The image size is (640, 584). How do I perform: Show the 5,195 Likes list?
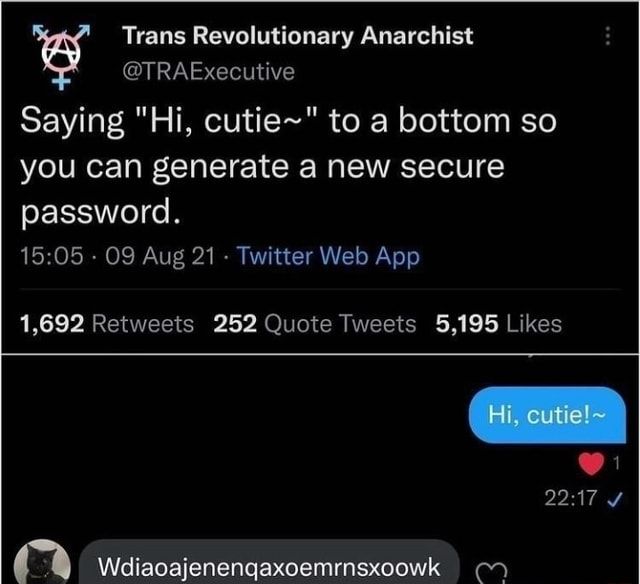(499, 324)
